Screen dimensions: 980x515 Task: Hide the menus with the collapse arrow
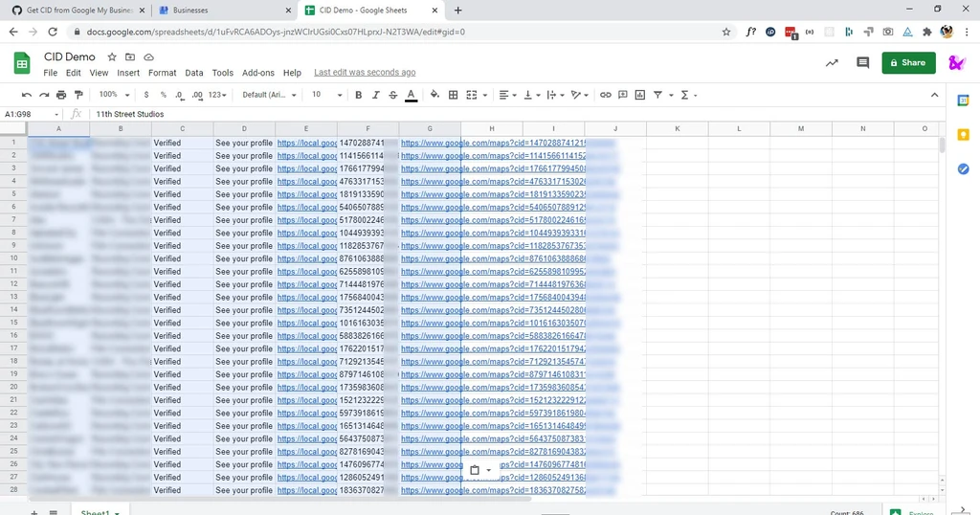[934, 95]
